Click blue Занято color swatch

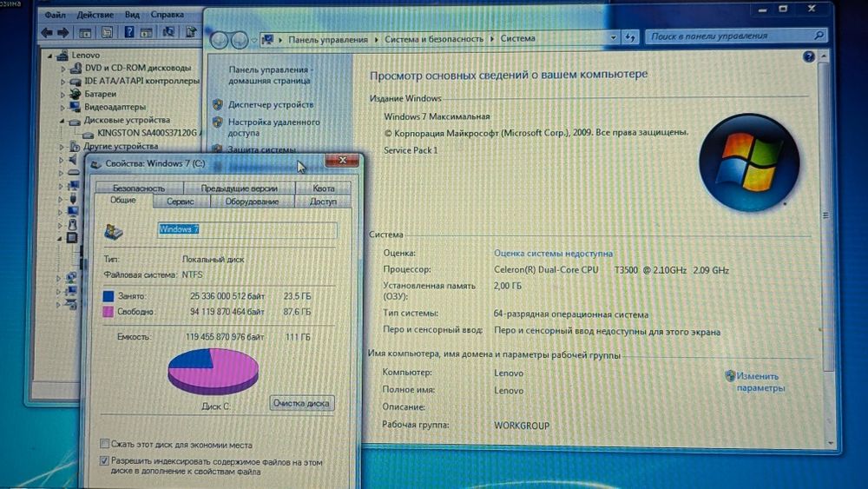(108, 296)
